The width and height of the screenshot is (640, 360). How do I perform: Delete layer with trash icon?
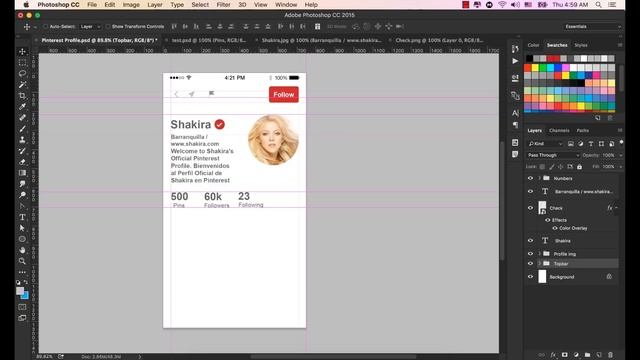pos(610,355)
